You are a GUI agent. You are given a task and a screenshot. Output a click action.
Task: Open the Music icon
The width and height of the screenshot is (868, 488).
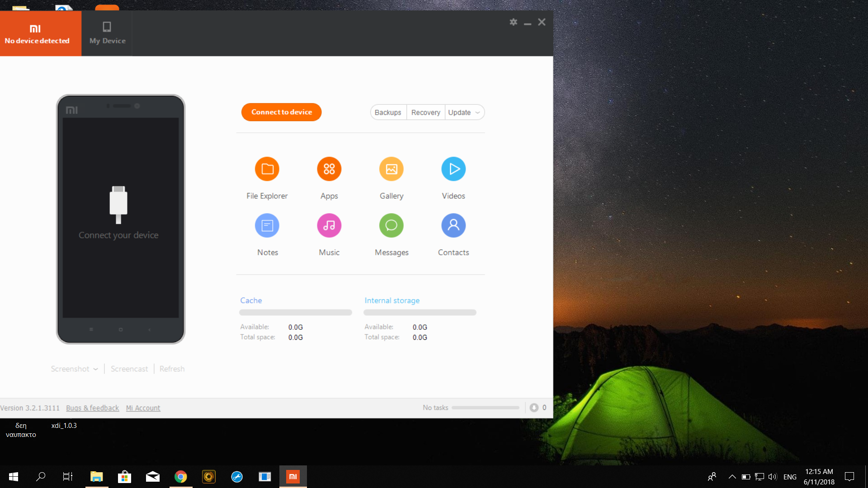coord(329,225)
